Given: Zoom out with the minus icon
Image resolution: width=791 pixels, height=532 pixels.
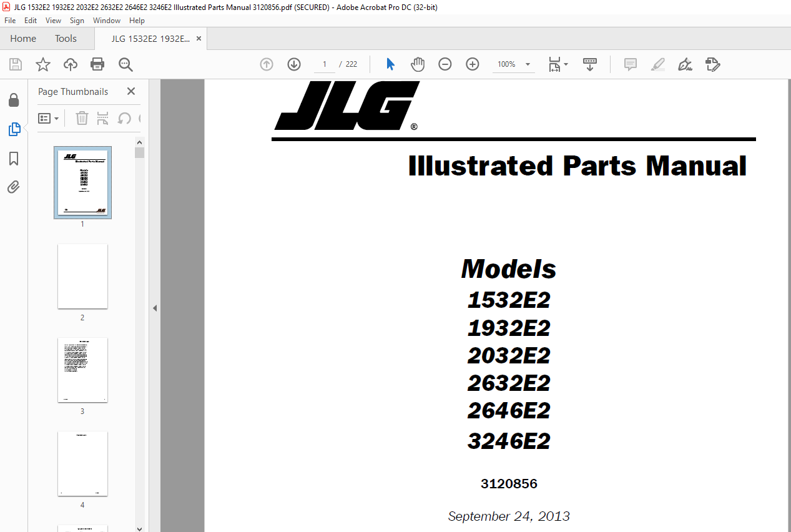Looking at the screenshot, I should tap(445, 64).
